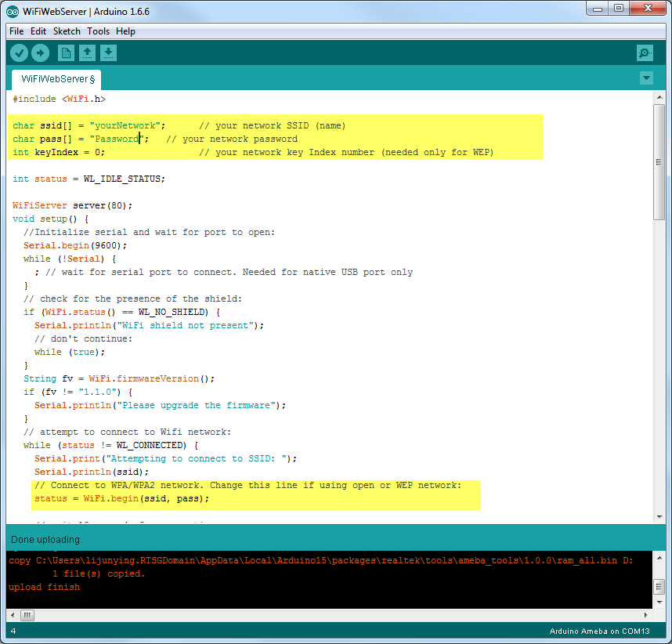The image size is (672, 644).
Task: Click "Arduino Ameba on COM13" status text
Action: coord(600,631)
